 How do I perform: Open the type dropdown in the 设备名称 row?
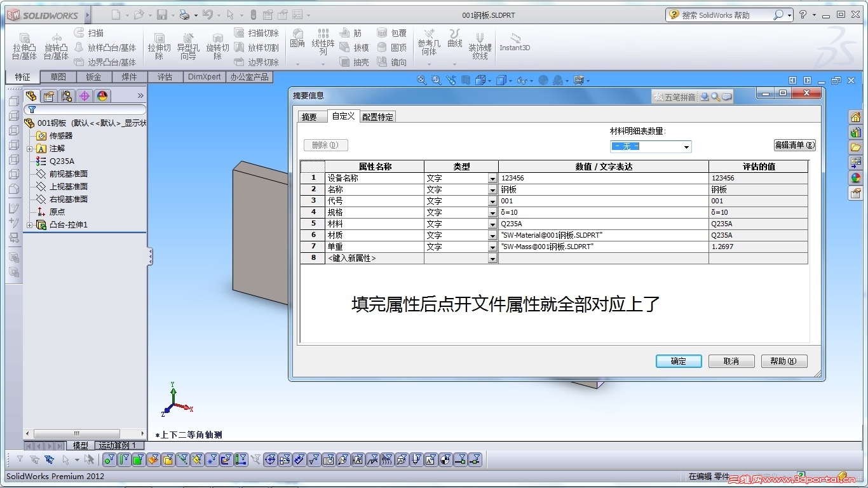pos(492,179)
